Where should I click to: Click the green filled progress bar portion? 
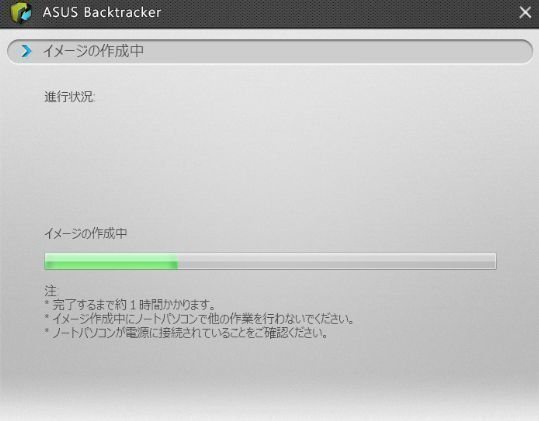click(111, 261)
